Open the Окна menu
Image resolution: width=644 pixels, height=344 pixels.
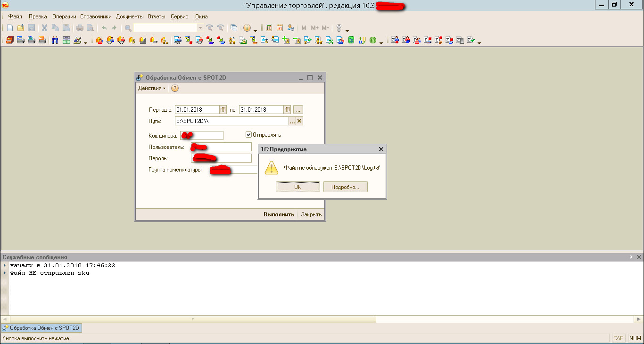pyautogui.click(x=201, y=16)
